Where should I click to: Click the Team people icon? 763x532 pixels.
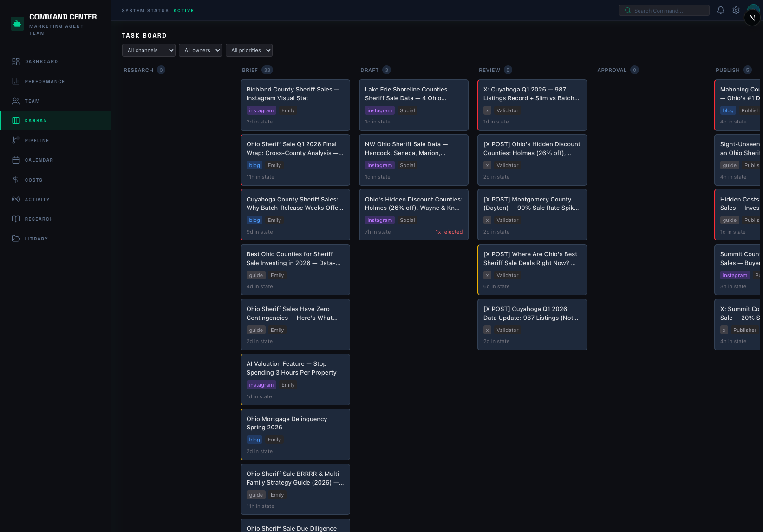(16, 101)
